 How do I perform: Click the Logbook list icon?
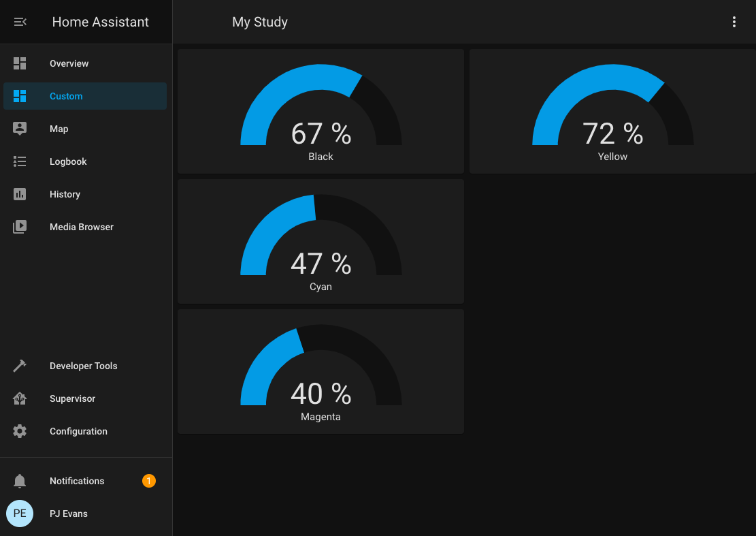pyautogui.click(x=20, y=161)
